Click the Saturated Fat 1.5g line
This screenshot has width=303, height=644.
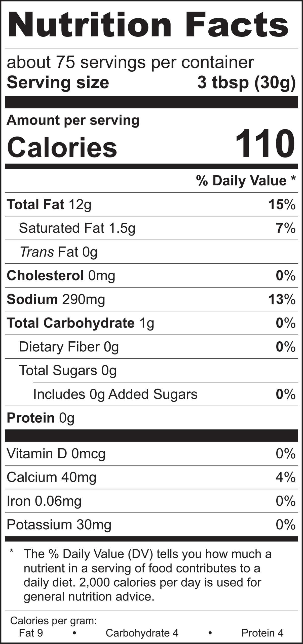pyautogui.click(x=77, y=228)
